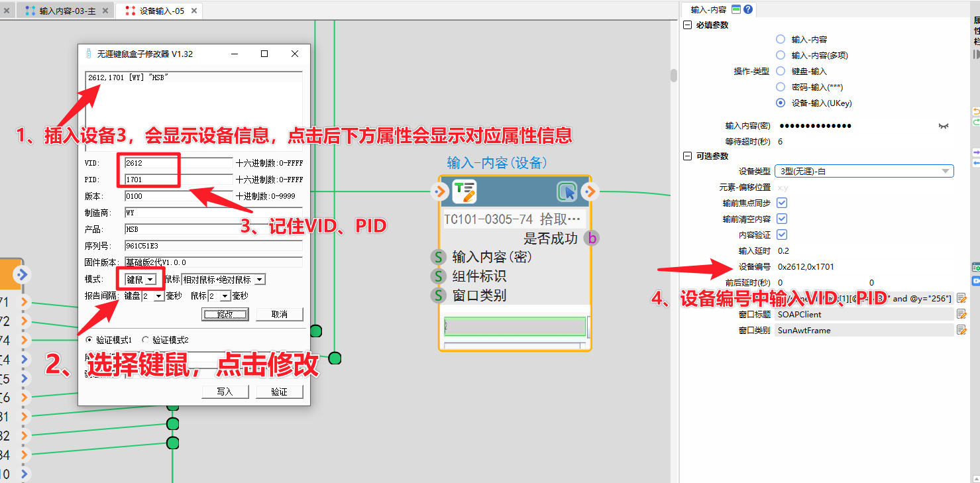Screen dimensions: 980x483
Task: Click the 设备编号 value field
Action: 861,267
